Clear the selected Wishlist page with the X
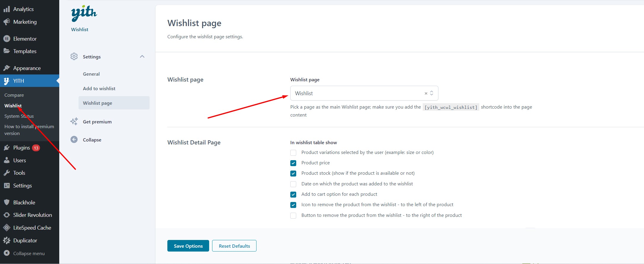This screenshot has width=644, height=264. pos(426,93)
